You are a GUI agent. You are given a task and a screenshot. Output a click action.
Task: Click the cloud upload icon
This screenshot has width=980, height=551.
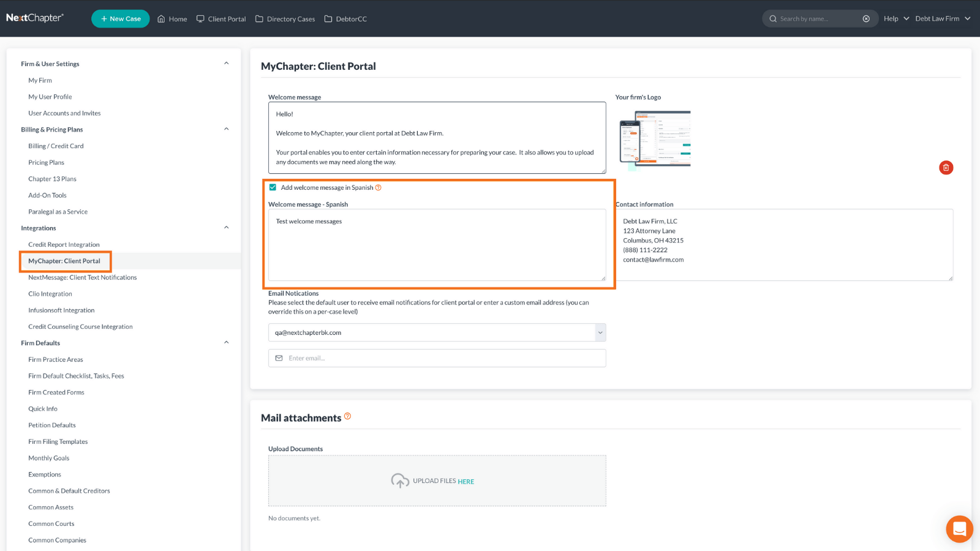click(400, 481)
